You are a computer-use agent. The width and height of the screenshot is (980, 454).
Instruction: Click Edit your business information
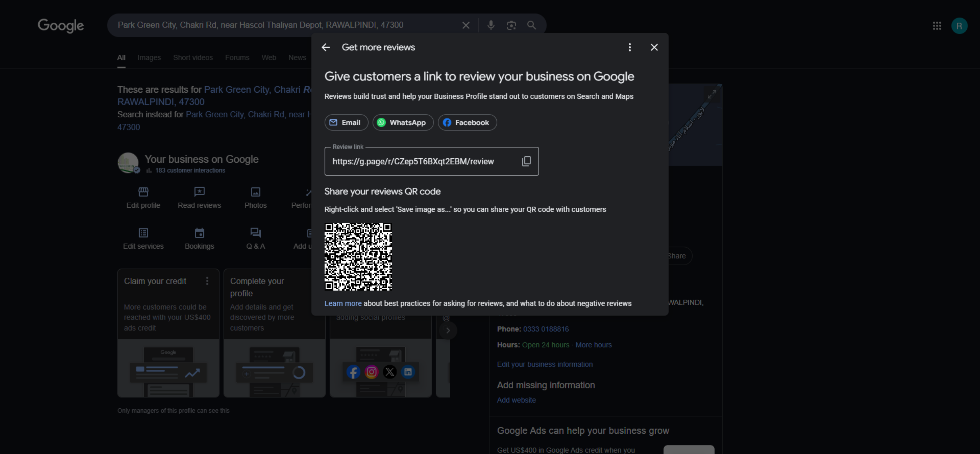tap(544, 364)
